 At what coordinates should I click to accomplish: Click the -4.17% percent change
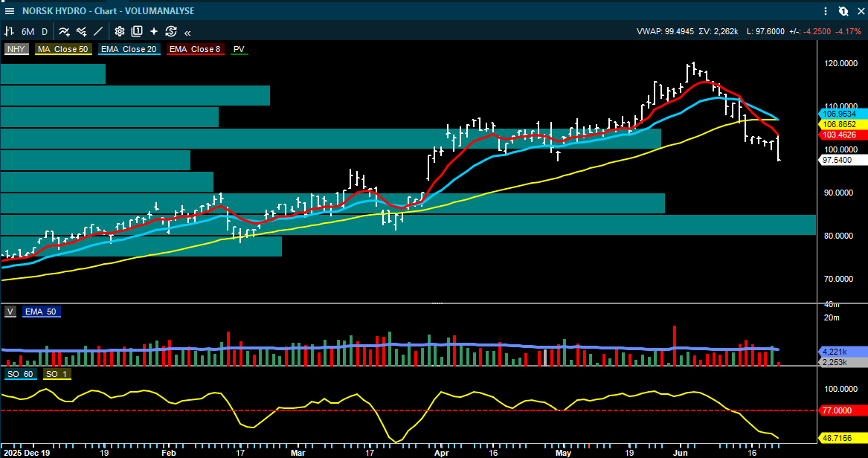[849, 31]
